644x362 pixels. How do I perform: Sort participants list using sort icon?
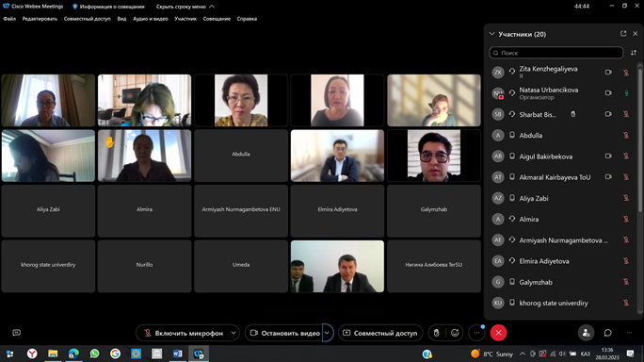634,53
